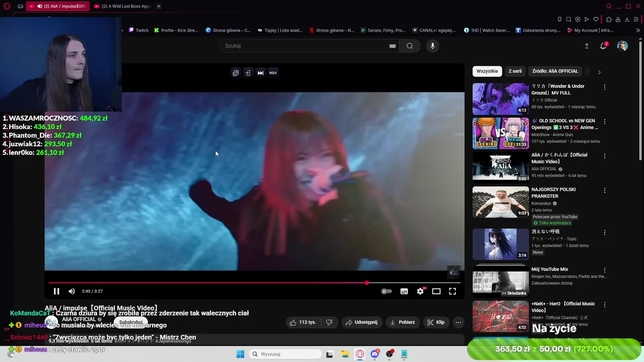Open a new browser tab with plus
Screen dimensions: 644x362
[x=158, y=7]
